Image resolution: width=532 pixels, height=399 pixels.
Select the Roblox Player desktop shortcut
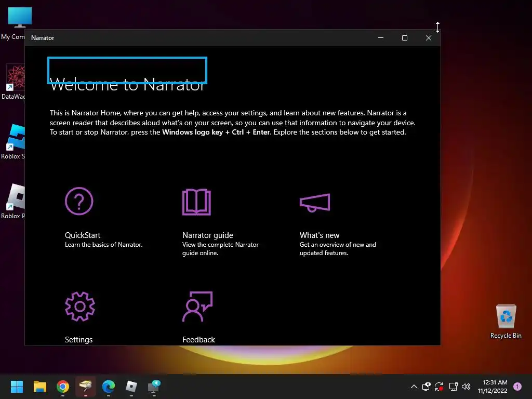click(x=13, y=201)
